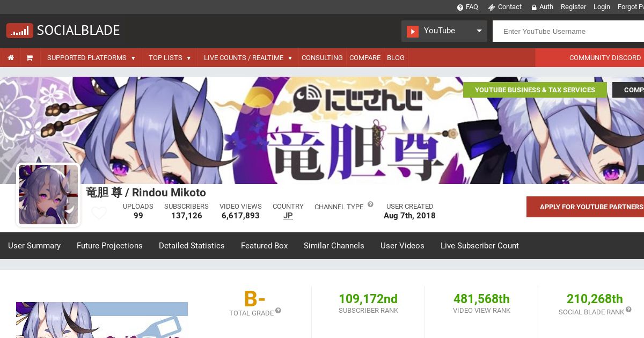Open Compare menu item
The height and width of the screenshot is (338, 644).
point(365,57)
